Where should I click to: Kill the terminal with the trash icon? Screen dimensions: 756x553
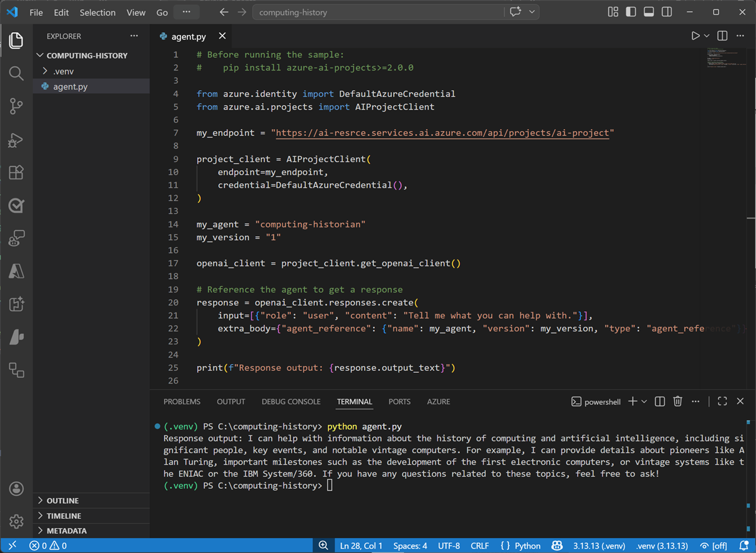(x=677, y=401)
